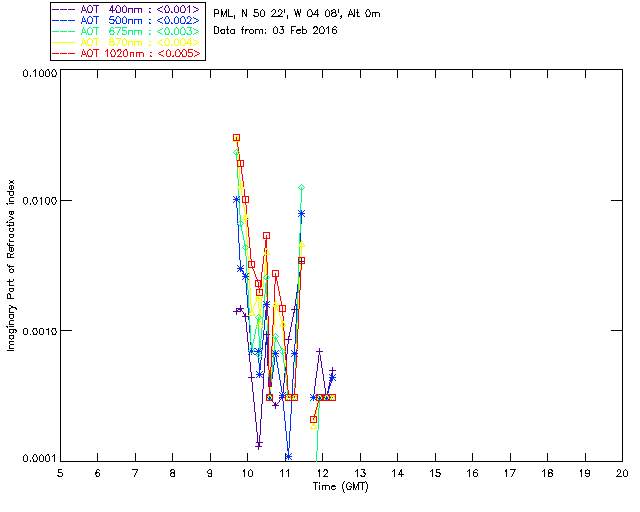Image resolution: width=640 pixels, height=512 pixels.
Task: Click the 0.0100 y-axis tick label
Action: [40, 201]
